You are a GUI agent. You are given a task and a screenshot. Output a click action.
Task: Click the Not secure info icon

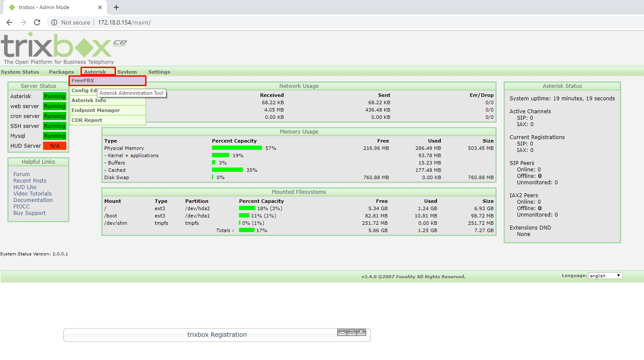pos(53,22)
